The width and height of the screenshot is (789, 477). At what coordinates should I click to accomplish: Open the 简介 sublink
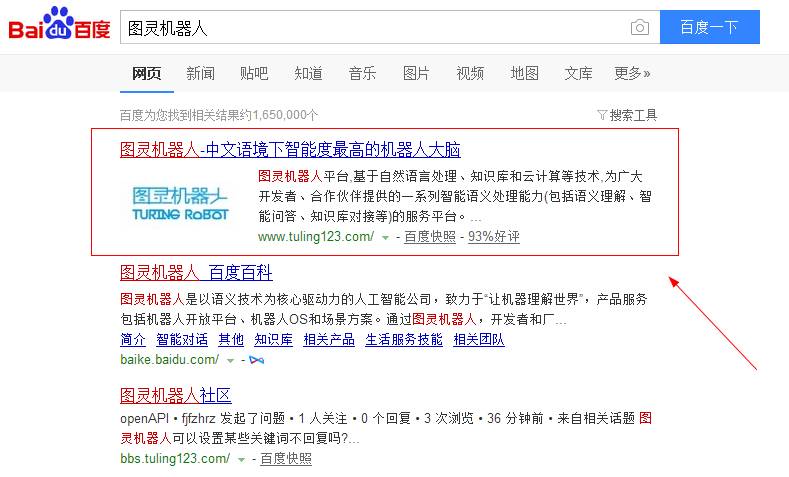coord(133,340)
